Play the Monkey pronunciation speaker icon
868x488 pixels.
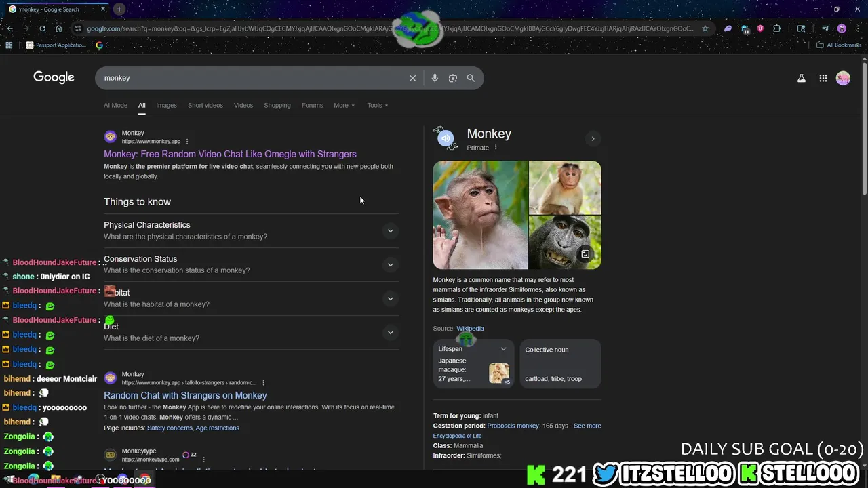click(446, 138)
